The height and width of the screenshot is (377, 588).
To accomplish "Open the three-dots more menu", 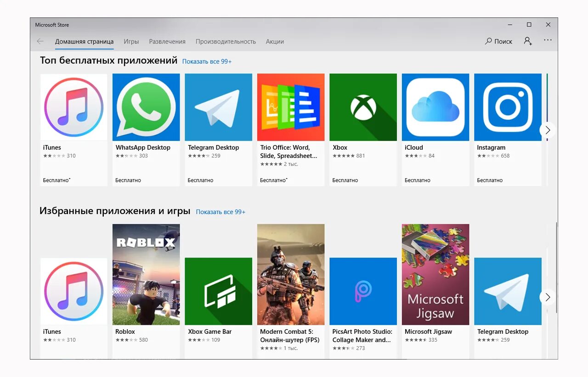I will [548, 40].
